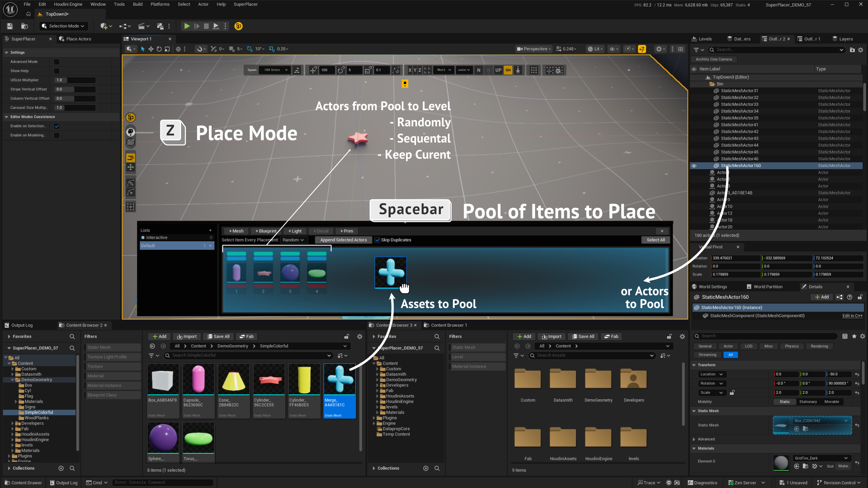Adjust the Stripe Vertical Offset slider
This screenshot has width=868, height=488.
(x=75, y=89)
